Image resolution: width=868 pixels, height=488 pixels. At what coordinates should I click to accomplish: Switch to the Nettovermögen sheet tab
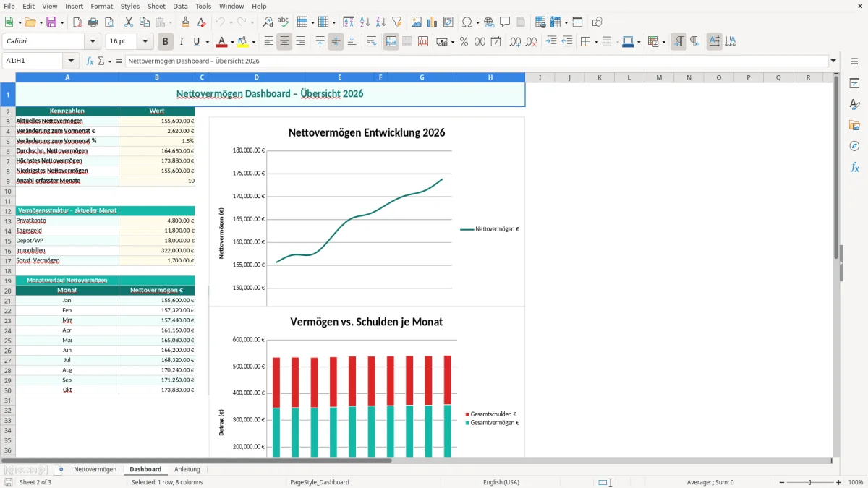click(95, 470)
